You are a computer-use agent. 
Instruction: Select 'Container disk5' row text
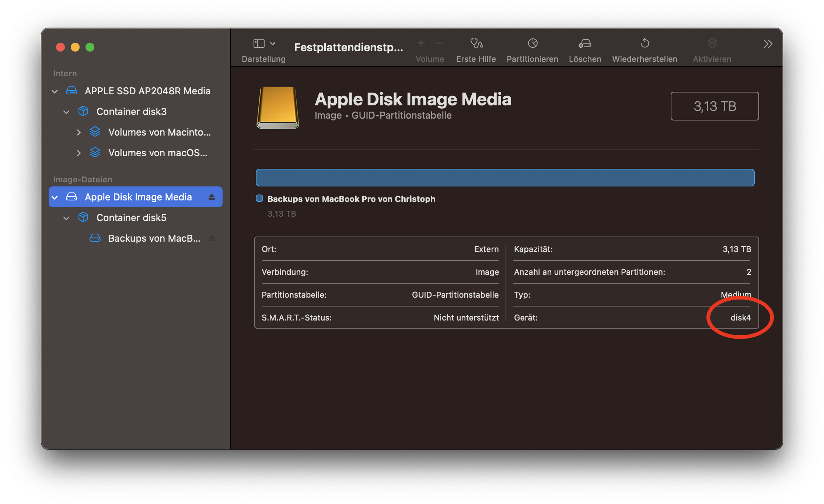[132, 218]
